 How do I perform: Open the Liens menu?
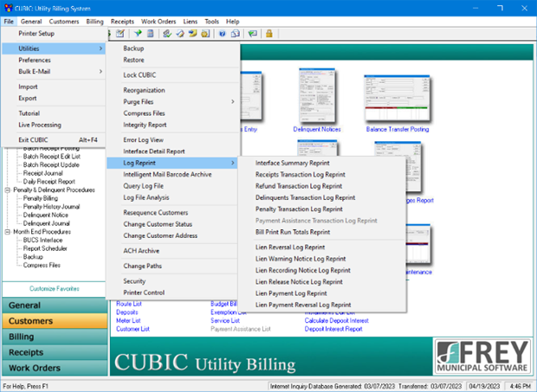click(190, 22)
